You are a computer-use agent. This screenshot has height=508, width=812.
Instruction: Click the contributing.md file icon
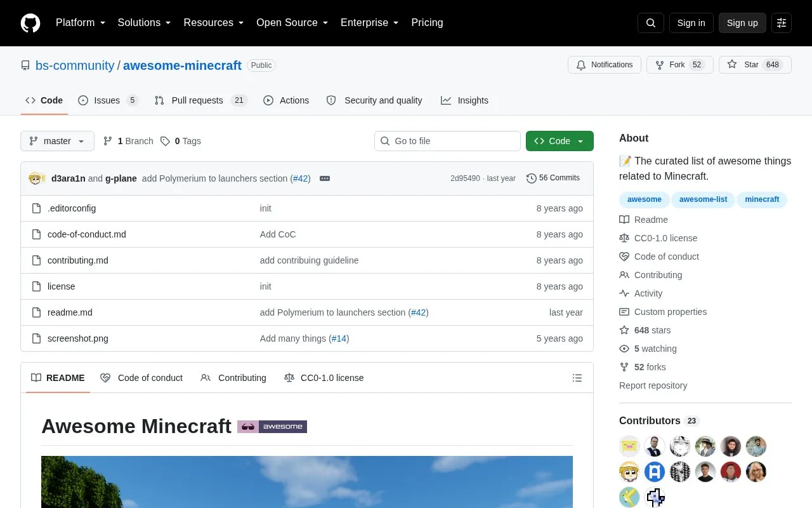pos(36,260)
